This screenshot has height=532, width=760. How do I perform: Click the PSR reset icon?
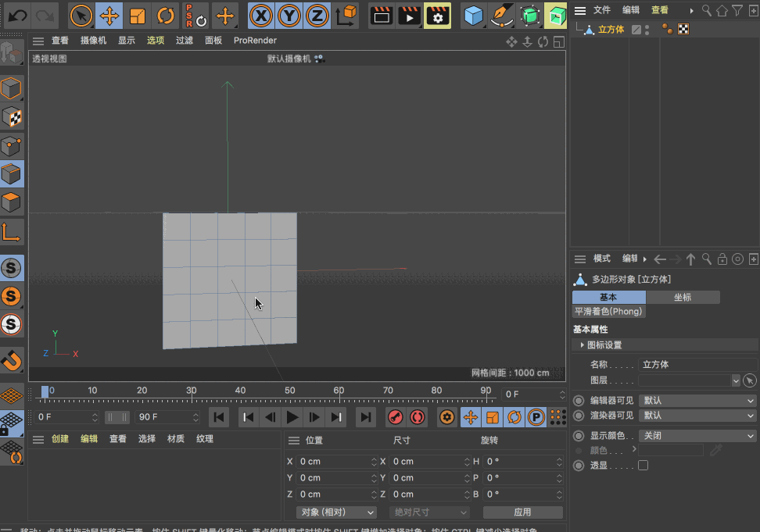pyautogui.click(x=195, y=16)
